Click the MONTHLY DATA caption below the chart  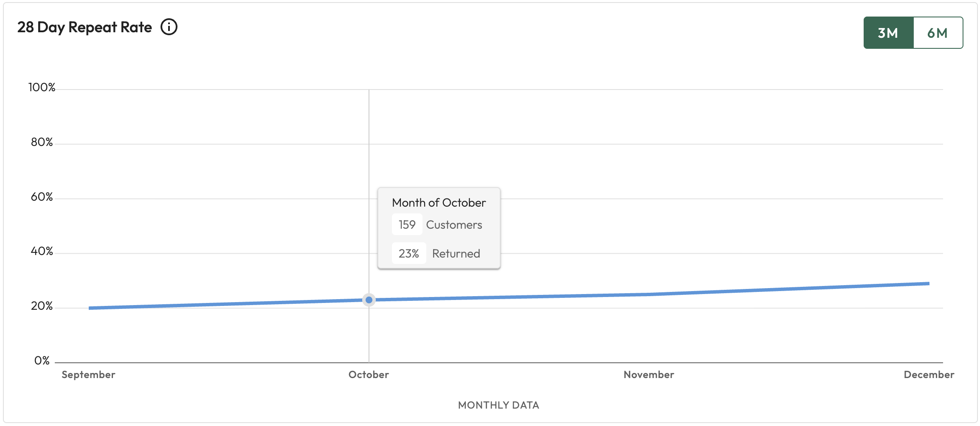pyautogui.click(x=498, y=405)
